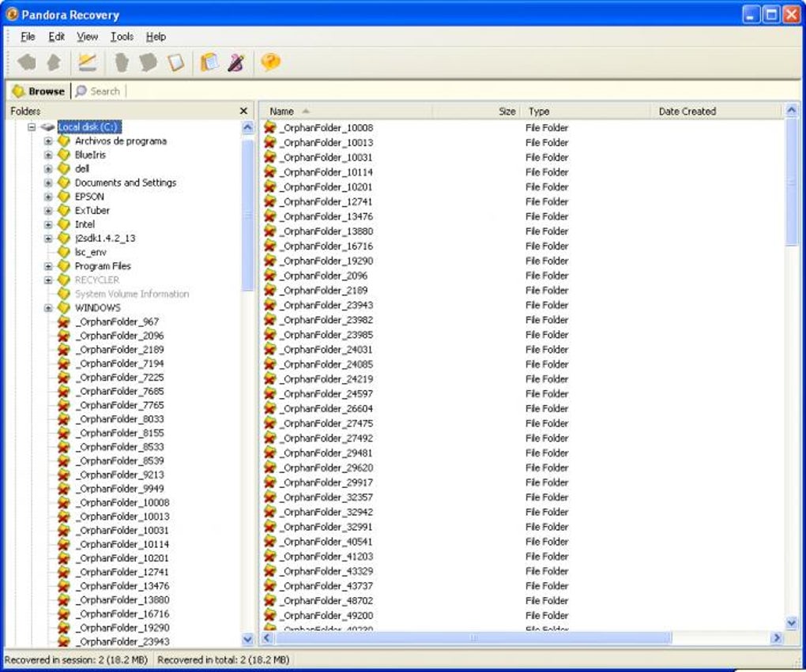806x672 pixels.
Task: Switch to the Search tab
Action: [98, 91]
